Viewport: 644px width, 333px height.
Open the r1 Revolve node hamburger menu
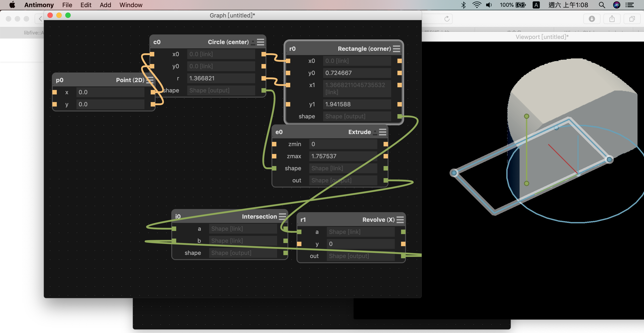click(400, 220)
